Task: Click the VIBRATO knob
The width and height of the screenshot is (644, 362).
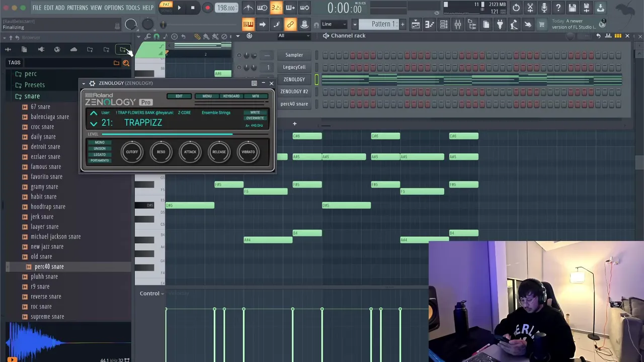Action: point(248,152)
